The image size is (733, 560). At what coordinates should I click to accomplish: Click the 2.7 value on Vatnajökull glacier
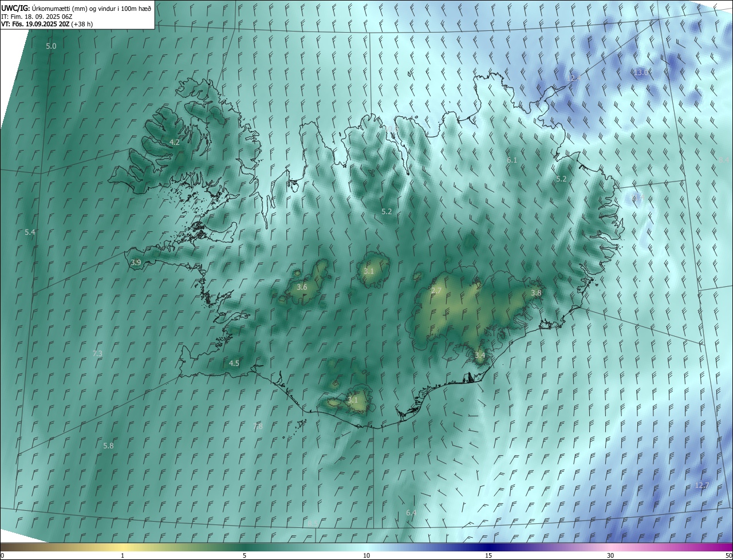pyautogui.click(x=436, y=291)
